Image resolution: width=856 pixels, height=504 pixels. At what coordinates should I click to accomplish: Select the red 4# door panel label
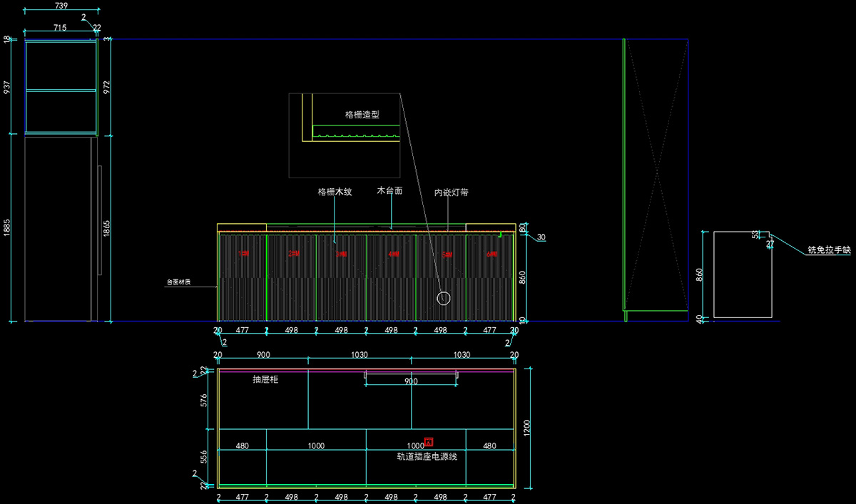tap(393, 254)
